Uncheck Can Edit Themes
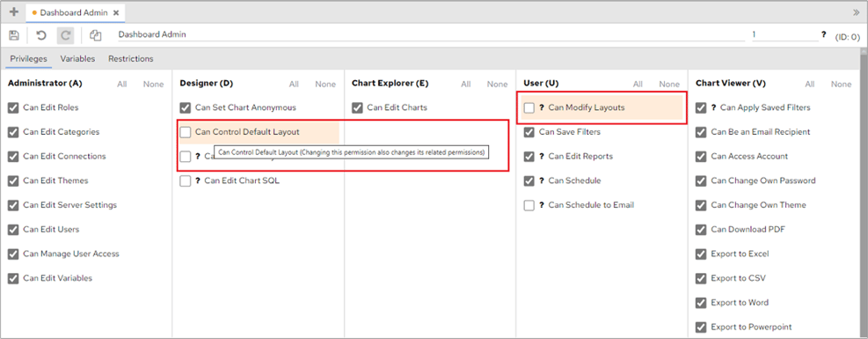Screen dimensions: 868x339 (x=13, y=181)
